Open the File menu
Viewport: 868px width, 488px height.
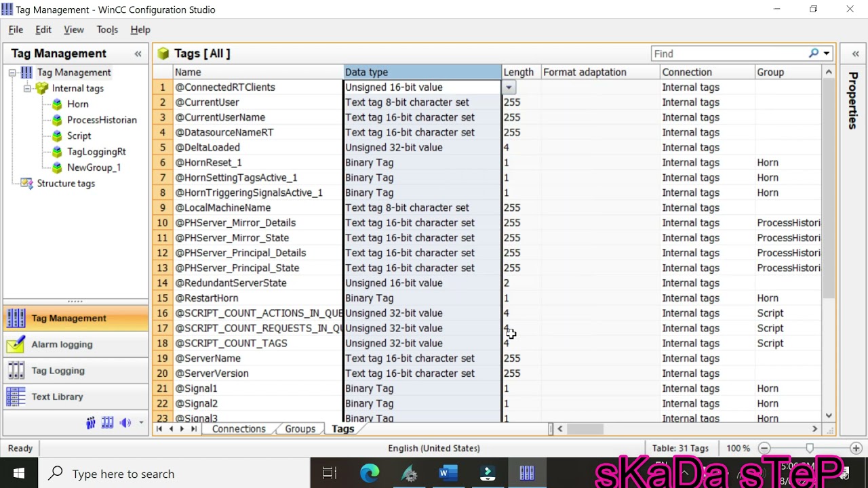pos(16,30)
